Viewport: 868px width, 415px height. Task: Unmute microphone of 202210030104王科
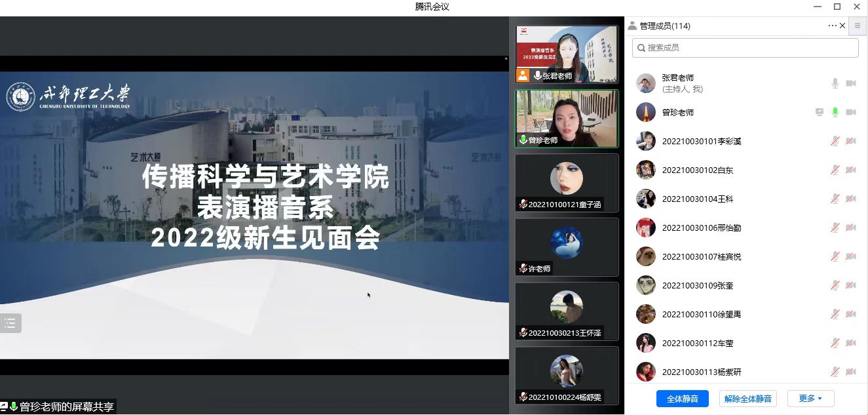click(835, 199)
